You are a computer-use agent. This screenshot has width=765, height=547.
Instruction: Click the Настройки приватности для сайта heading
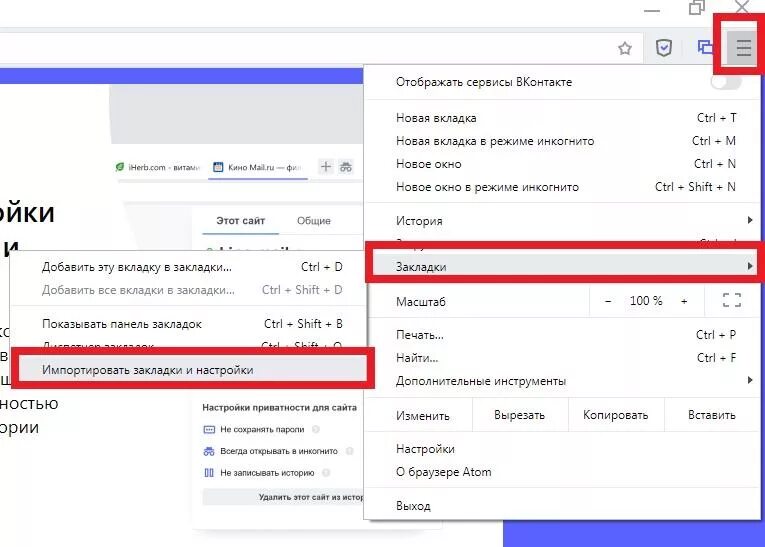280,407
